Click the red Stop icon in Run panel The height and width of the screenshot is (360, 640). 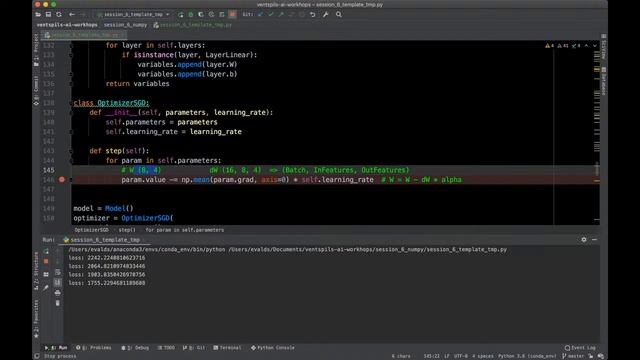pyautogui.click(x=46, y=261)
